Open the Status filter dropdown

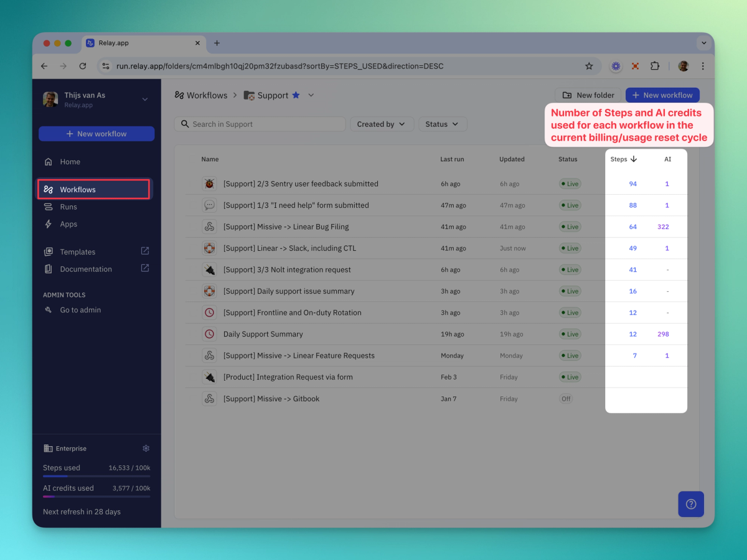[x=443, y=124]
